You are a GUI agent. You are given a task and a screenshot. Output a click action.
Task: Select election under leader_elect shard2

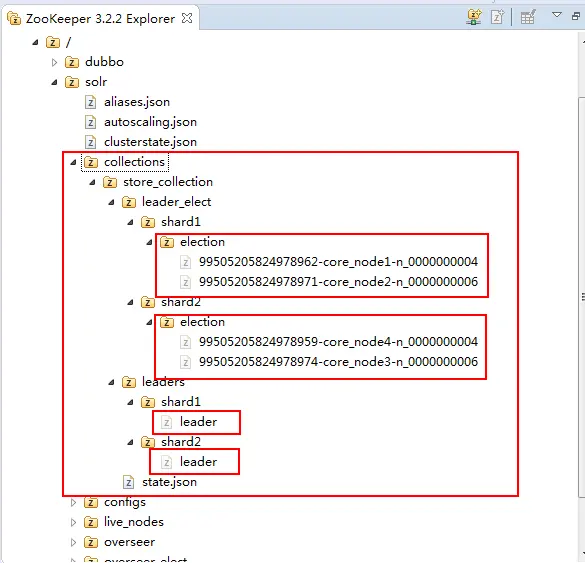click(x=202, y=322)
